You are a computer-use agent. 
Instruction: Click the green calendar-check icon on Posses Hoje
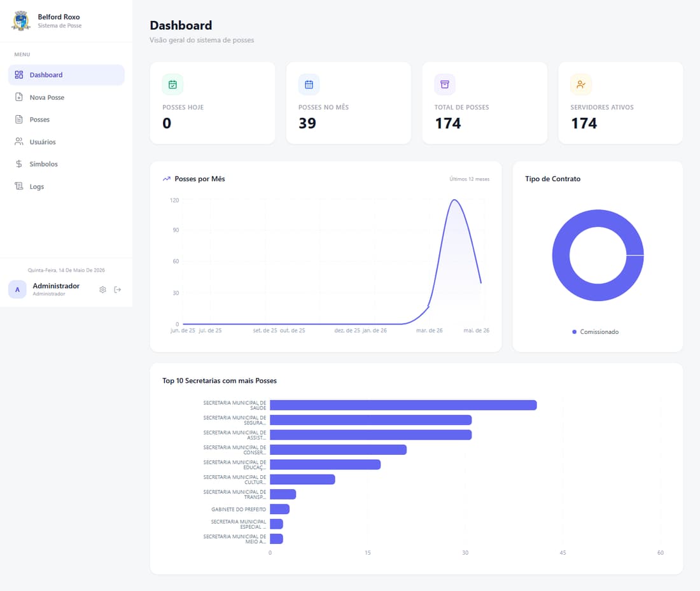pos(172,85)
